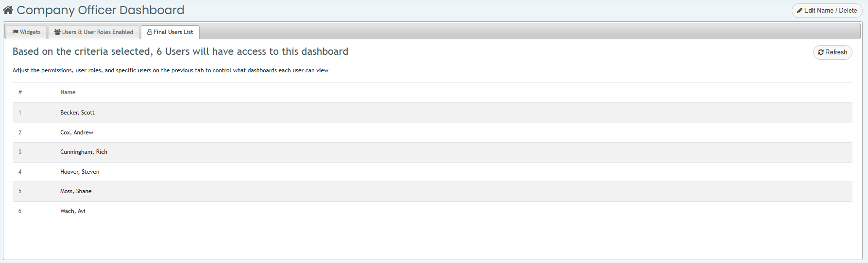Image resolution: width=868 pixels, height=263 pixels.
Task: Select the Final Users List tab
Action: click(170, 32)
